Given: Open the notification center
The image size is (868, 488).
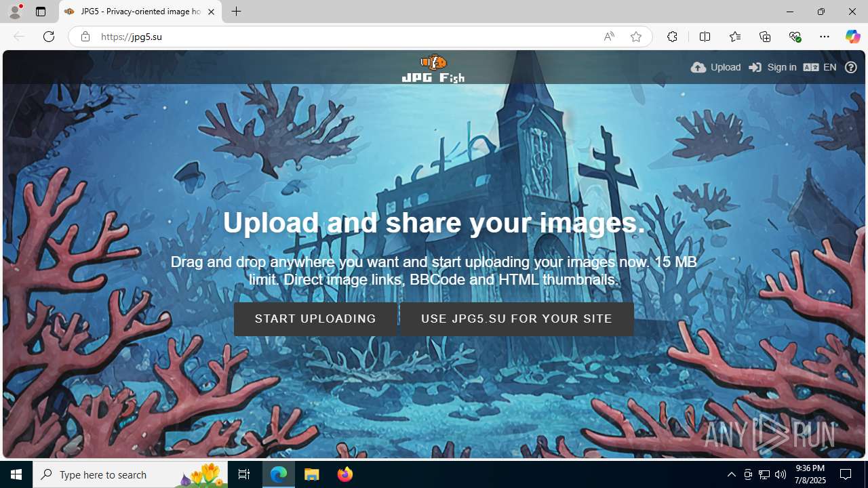Looking at the screenshot, I should point(846,474).
